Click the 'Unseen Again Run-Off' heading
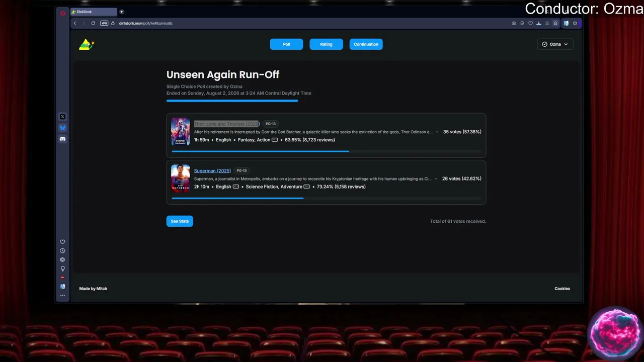Image resolution: width=644 pixels, height=362 pixels. (223, 74)
